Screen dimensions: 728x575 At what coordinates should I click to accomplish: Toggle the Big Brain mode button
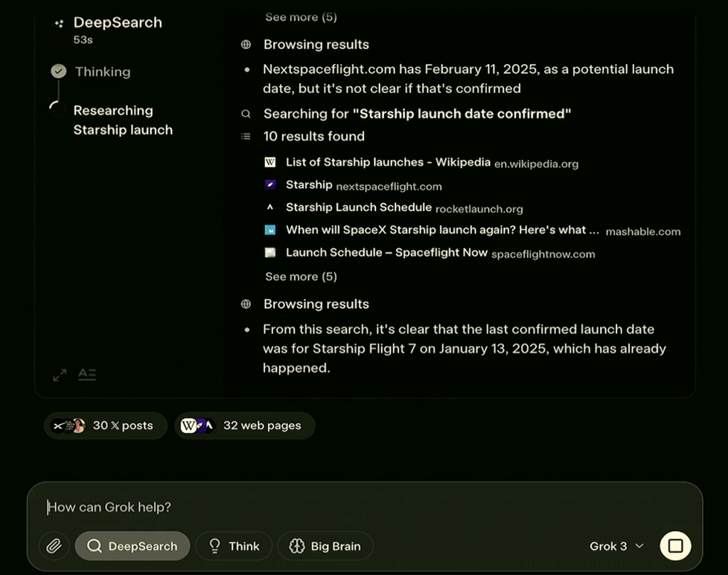325,546
